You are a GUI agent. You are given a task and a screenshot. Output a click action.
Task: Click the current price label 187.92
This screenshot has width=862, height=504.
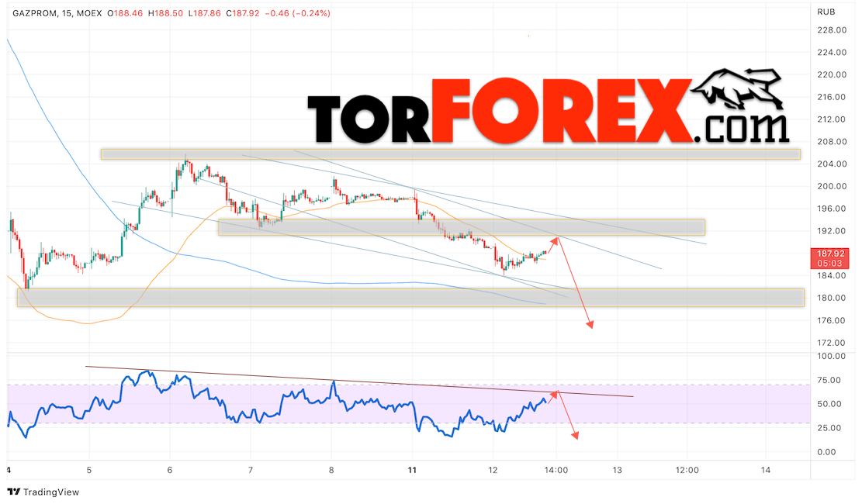pyautogui.click(x=830, y=254)
